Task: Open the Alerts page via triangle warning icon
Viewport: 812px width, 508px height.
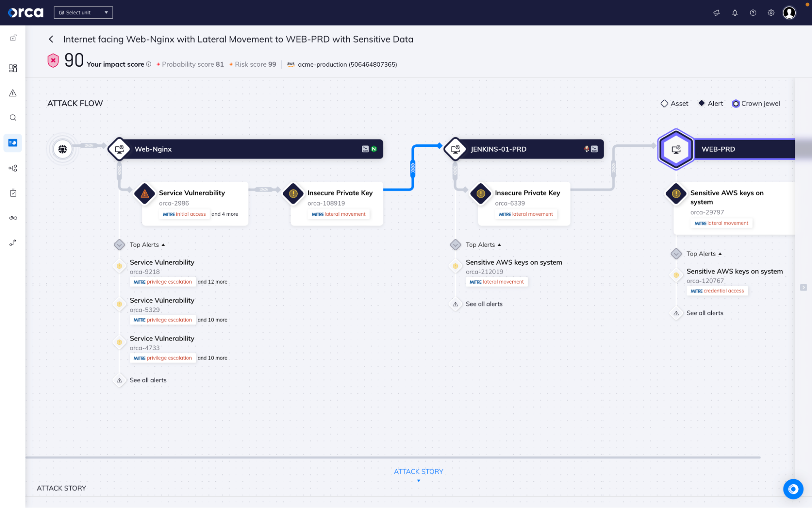Action: pos(13,93)
